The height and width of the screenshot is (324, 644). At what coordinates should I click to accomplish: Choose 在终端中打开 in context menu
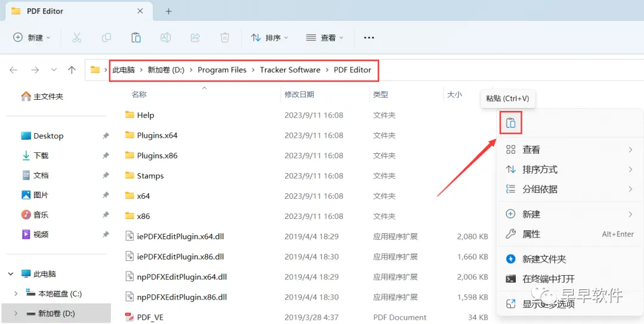(x=569, y=279)
